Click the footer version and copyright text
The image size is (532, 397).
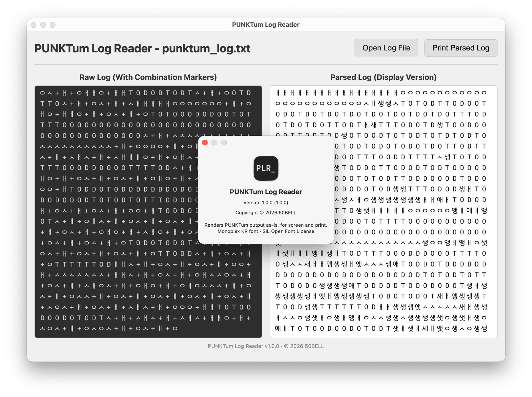pyautogui.click(x=266, y=346)
